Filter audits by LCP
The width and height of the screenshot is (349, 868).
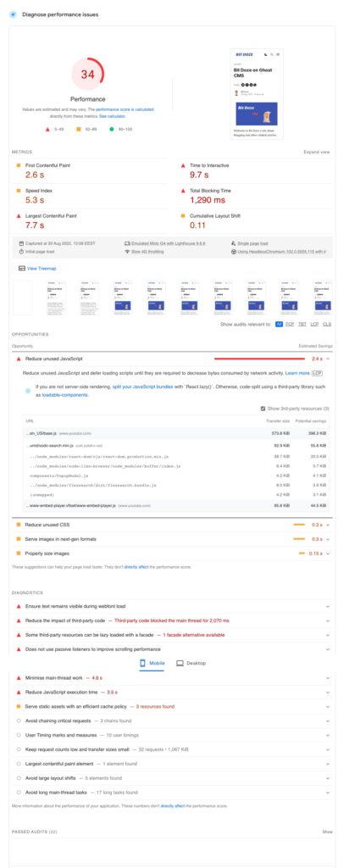pyautogui.click(x=314, y=325)
